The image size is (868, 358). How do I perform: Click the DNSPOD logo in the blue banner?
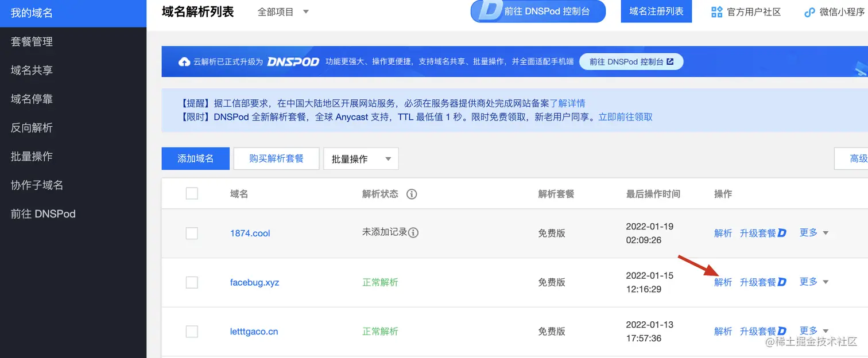pyautogui.click(x=293, y=62)
